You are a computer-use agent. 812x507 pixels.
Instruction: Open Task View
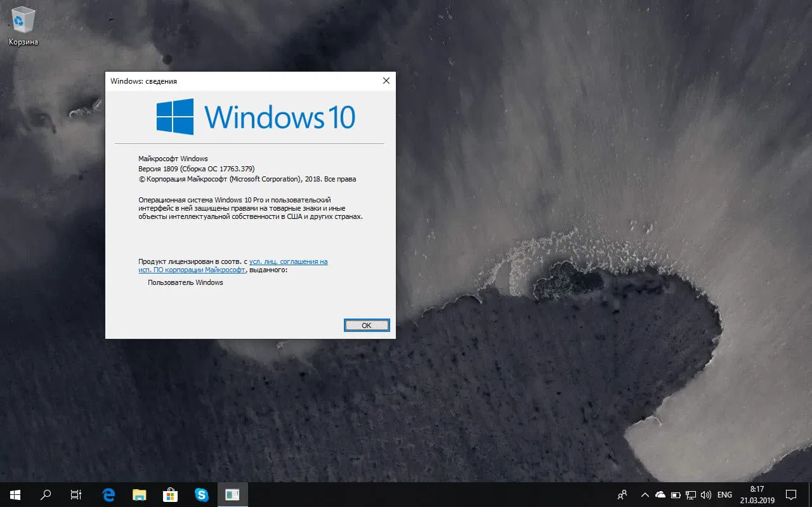75,494
